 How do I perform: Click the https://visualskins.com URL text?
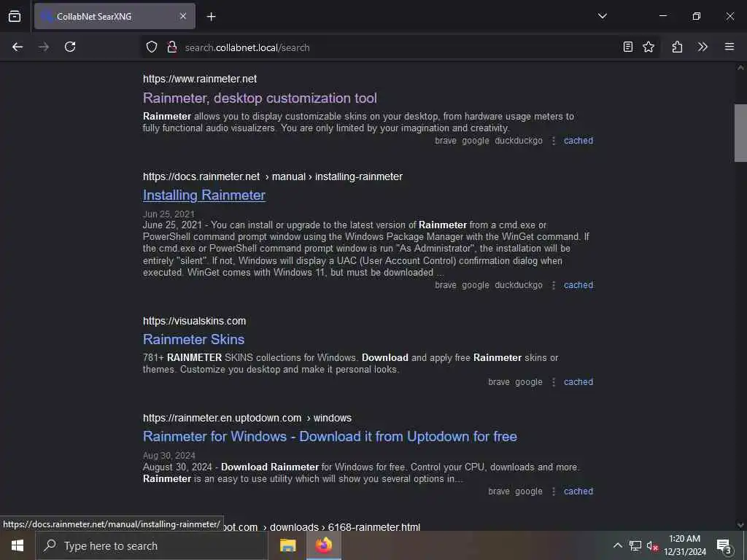pos(194,321)
